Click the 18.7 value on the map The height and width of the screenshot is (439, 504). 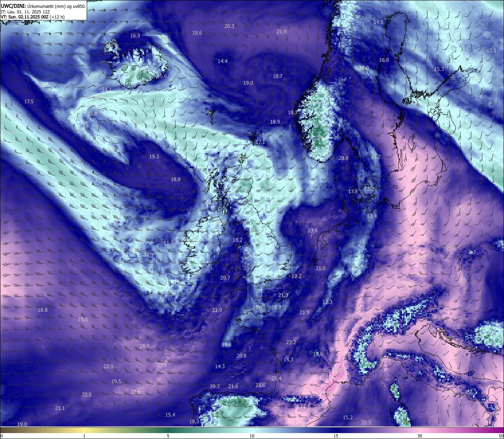coord(278,76)
